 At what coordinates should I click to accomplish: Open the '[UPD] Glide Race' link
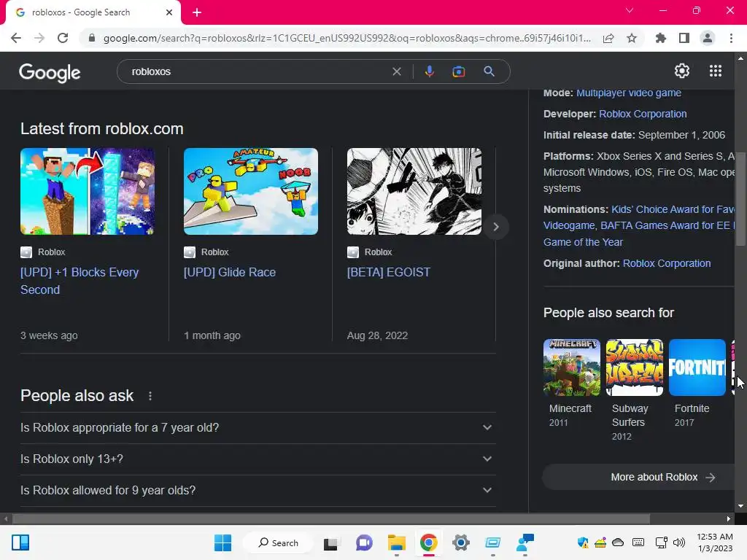(x=230, y=273)
